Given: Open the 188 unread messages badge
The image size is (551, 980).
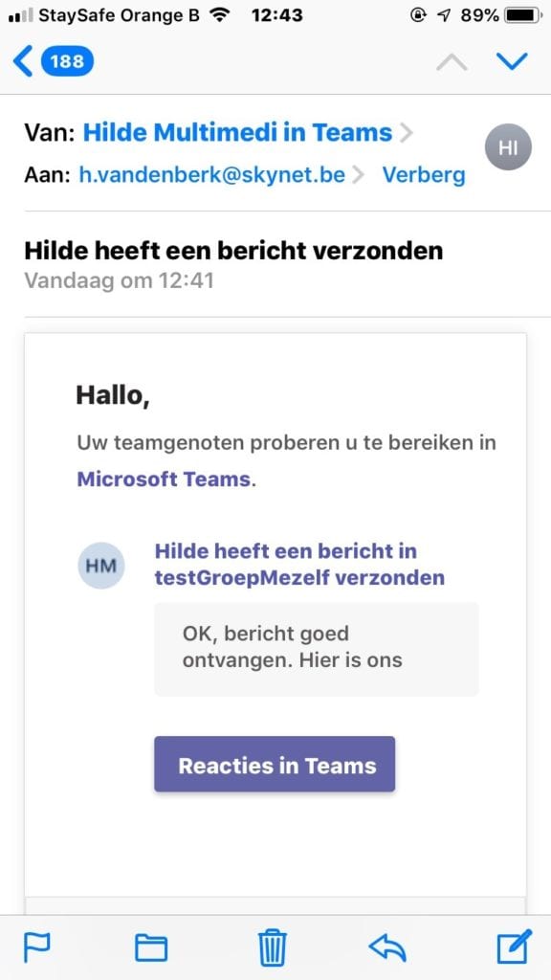Looking at the screenshot, I should [x=67, y=62].
